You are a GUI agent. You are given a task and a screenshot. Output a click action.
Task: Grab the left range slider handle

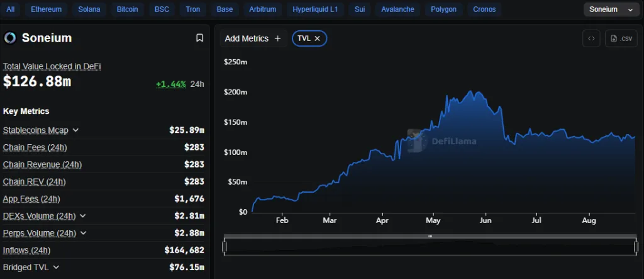point(225,247)
